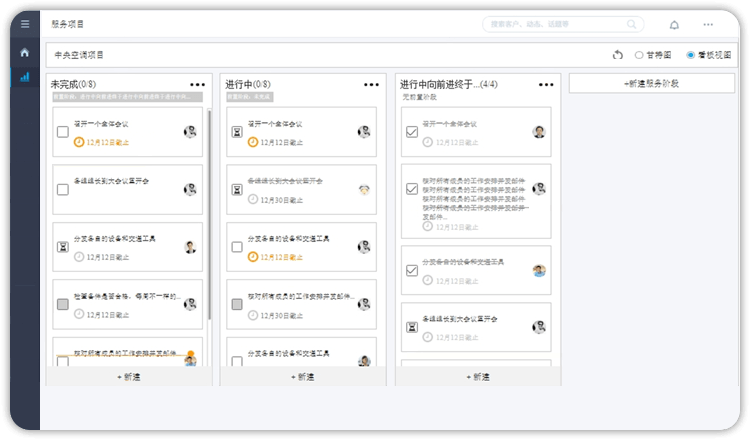
Task: Open the top-right more options dots
Action: pyautogui.click(x=708, y=24)
